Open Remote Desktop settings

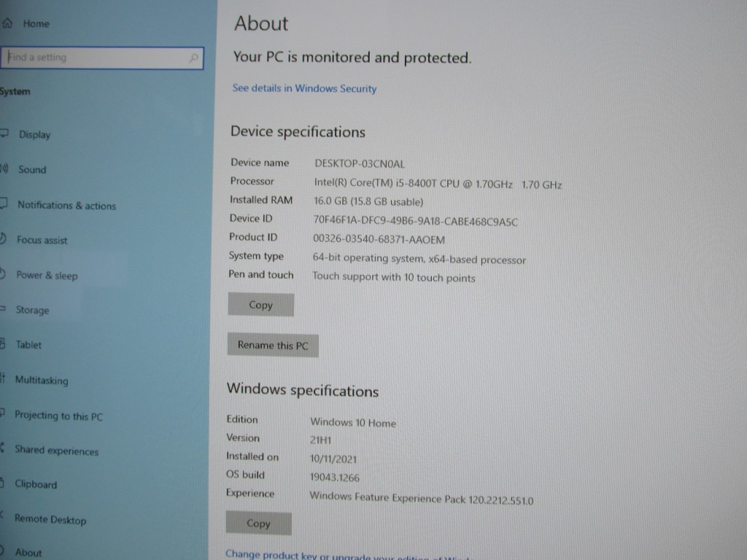50,519
